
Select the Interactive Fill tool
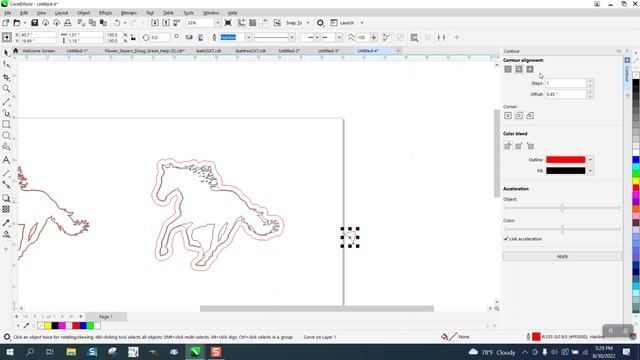tap(6, 234)
